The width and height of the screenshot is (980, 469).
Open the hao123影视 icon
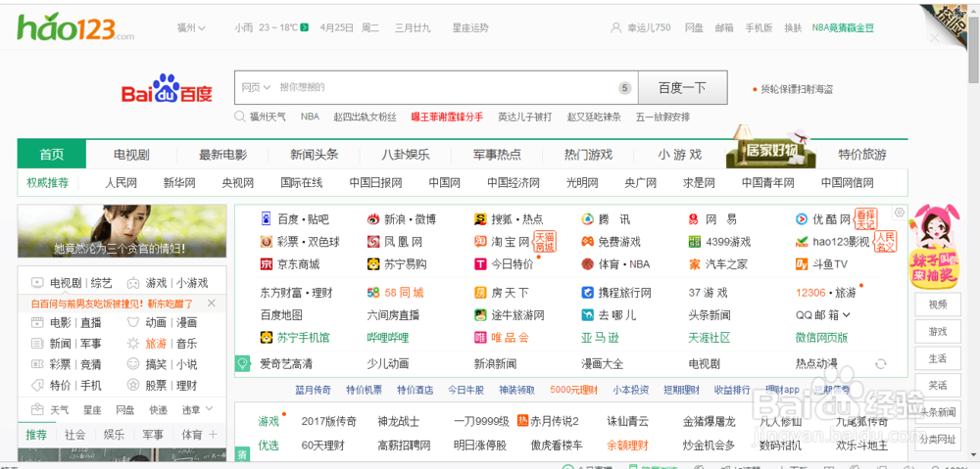tap(802, 242)
